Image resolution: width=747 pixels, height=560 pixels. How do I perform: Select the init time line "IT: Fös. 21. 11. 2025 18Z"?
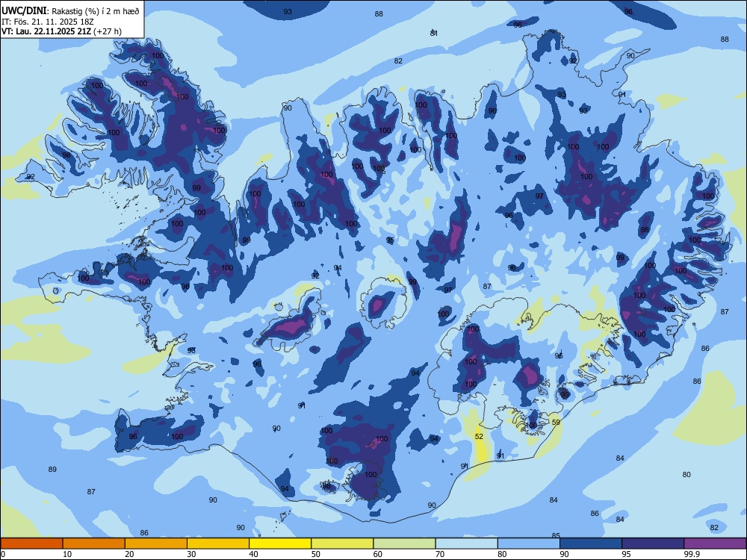click(48, 22)
